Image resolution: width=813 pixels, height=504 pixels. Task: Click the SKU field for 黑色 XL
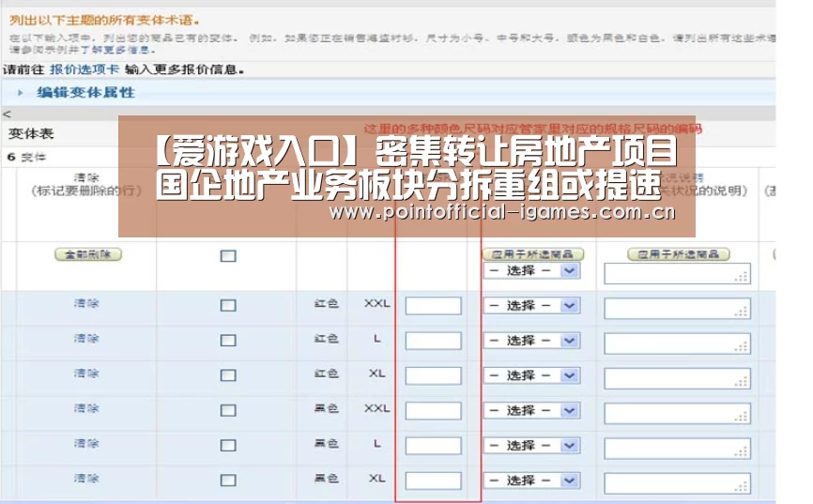pyautogui.click(x=434, y=481)
